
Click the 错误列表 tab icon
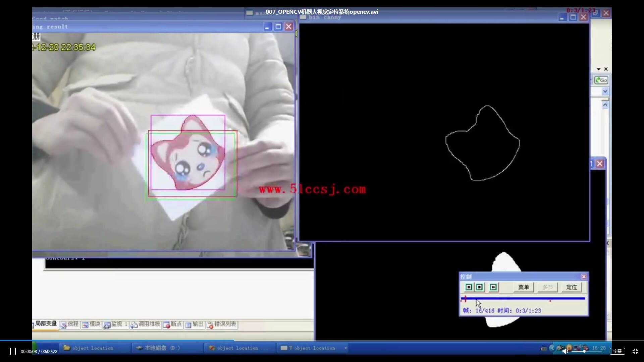[x=210, y=325]
